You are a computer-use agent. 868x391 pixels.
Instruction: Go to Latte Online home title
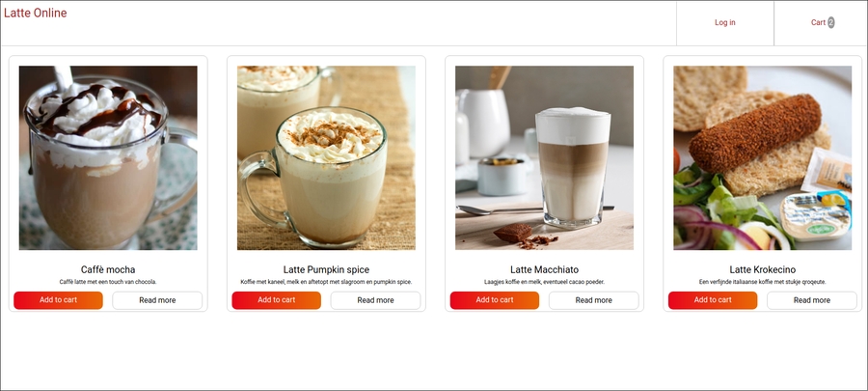[x=36, y=13]
